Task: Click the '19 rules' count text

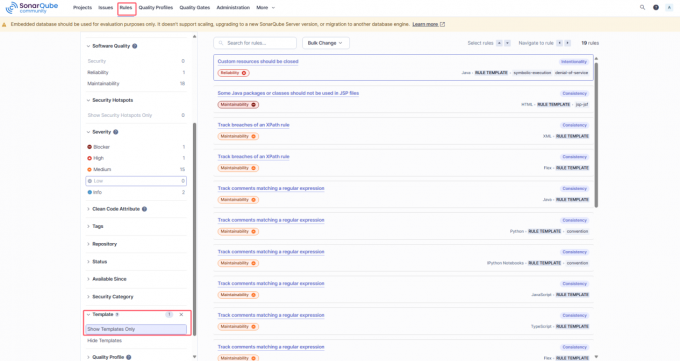Action: click(x=590, y=43)
